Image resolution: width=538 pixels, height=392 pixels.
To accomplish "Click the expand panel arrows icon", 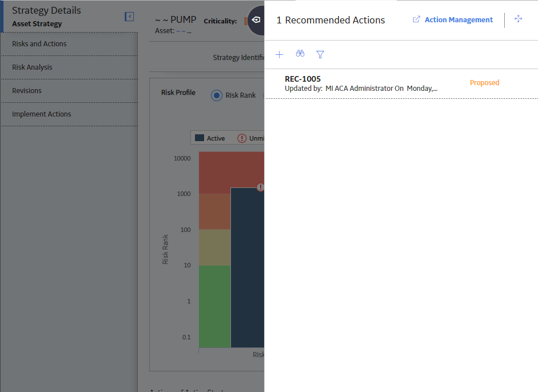I will tap(519, 19).
